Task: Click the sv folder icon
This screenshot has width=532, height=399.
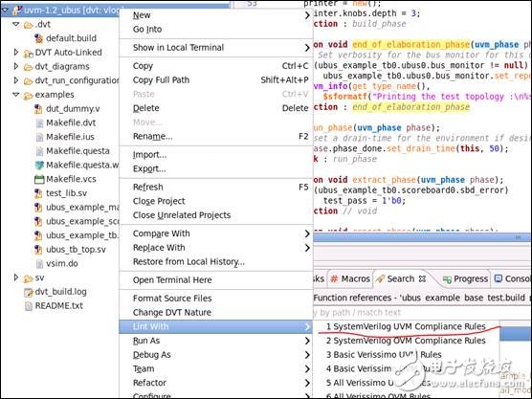Action: coord(28,278)
